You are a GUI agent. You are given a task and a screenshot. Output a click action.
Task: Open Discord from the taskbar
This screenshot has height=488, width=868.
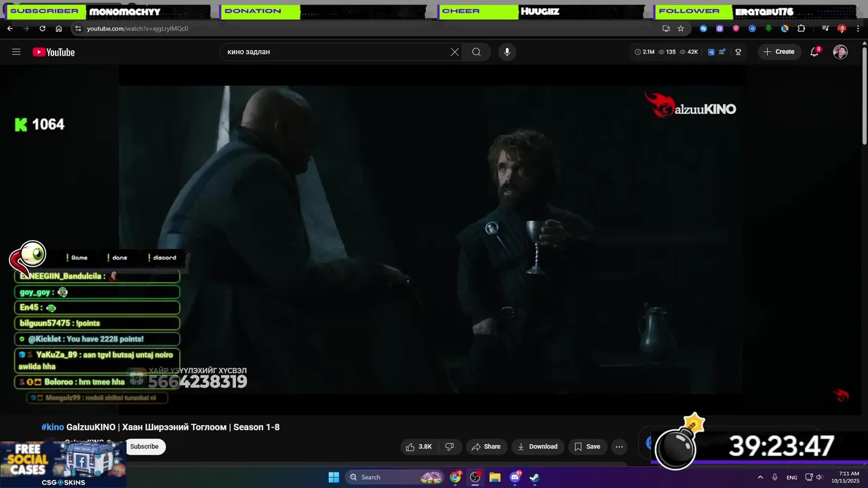coord(515,477)
